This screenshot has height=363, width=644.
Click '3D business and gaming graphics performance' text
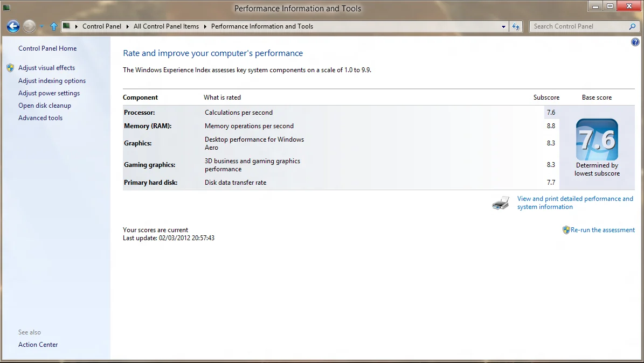(252, 165)
